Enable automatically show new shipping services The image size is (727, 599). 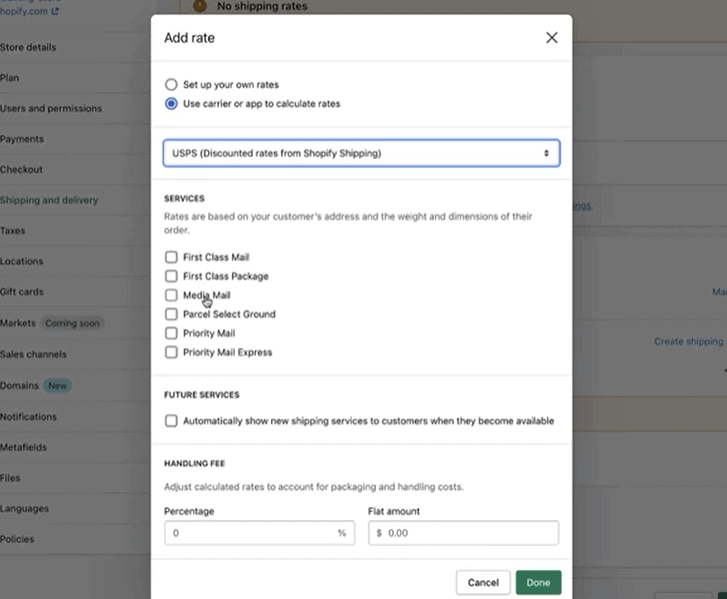[x=171, y=421]
